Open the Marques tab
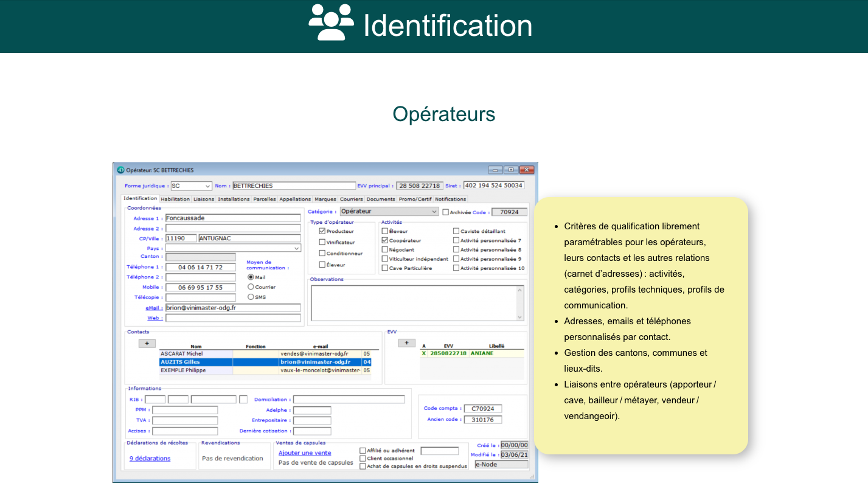The image size is (868, 486). pyautogui.click(x=325, y=199)
